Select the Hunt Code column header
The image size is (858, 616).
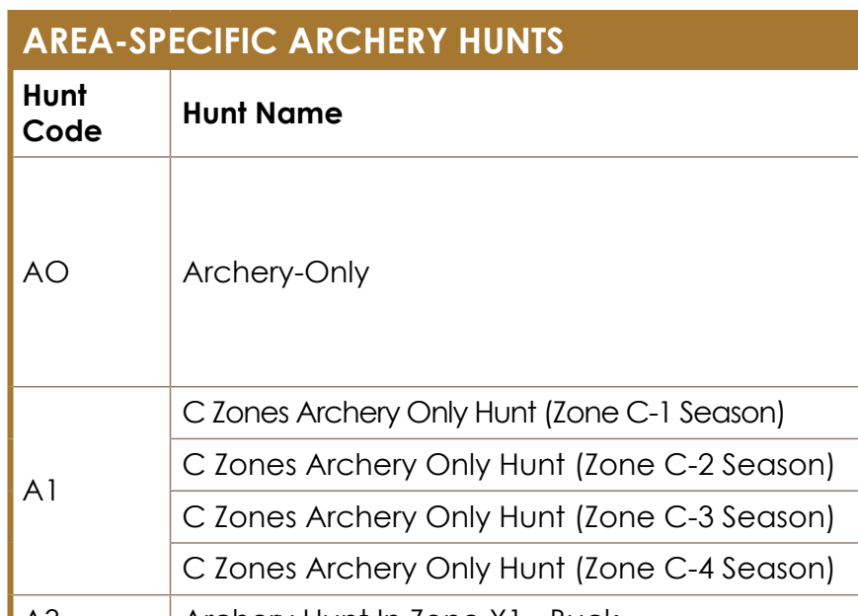[91, 114]
